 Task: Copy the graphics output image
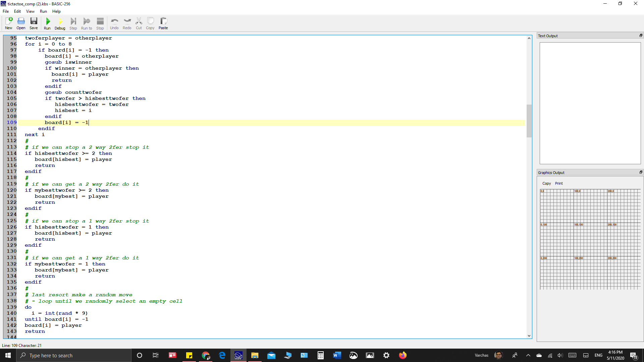point(546,183)
